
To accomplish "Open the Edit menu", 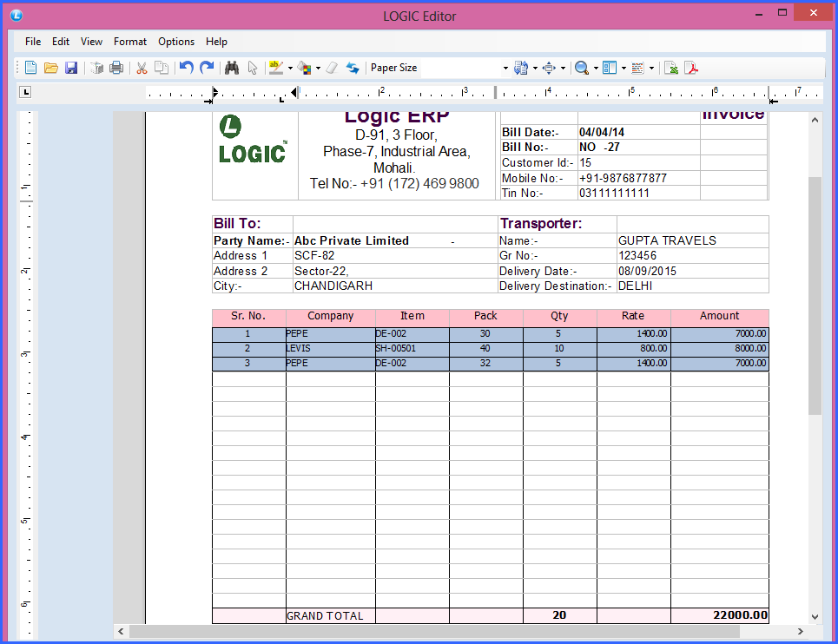I will pyautogui.click(x=61, y=41).
